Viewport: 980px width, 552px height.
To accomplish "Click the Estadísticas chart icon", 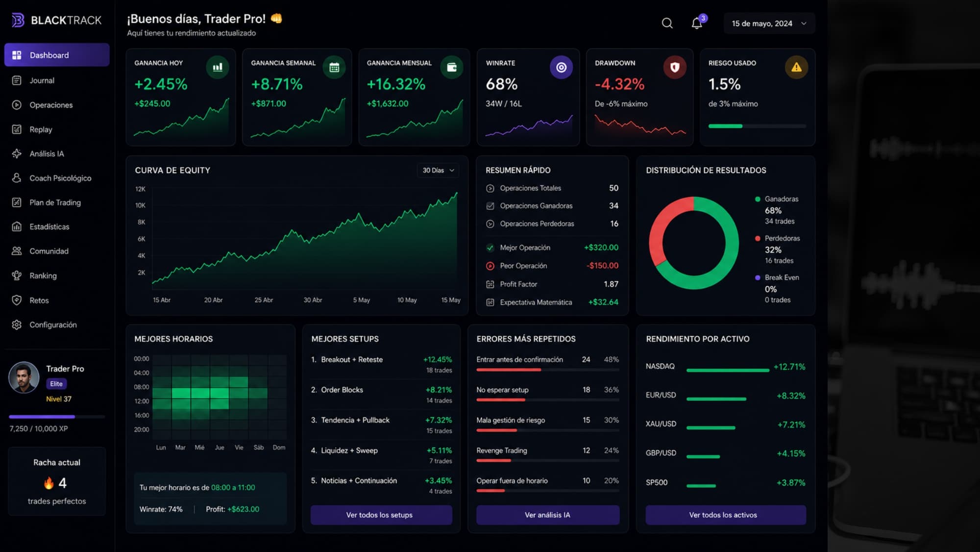I will coord(17,226).
